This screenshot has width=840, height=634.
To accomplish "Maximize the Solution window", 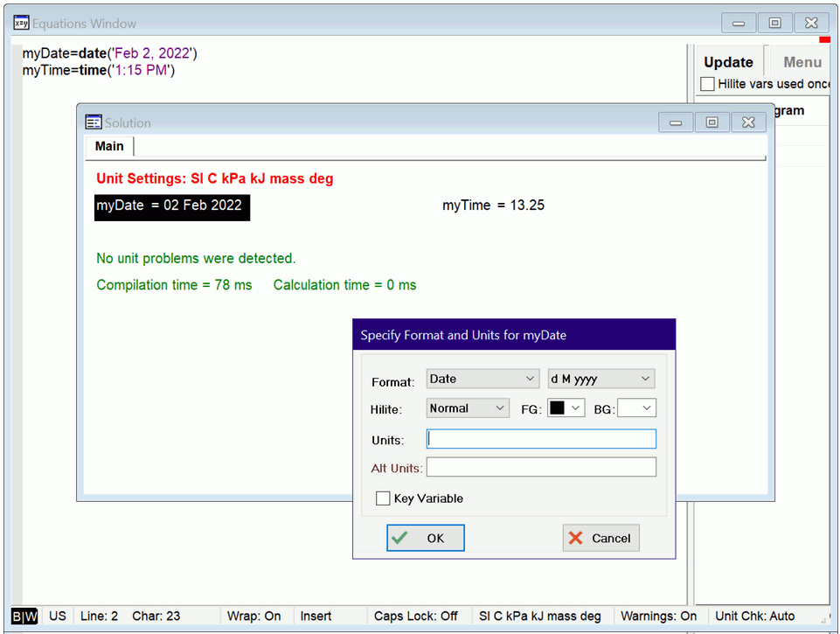I will [712, 122].
